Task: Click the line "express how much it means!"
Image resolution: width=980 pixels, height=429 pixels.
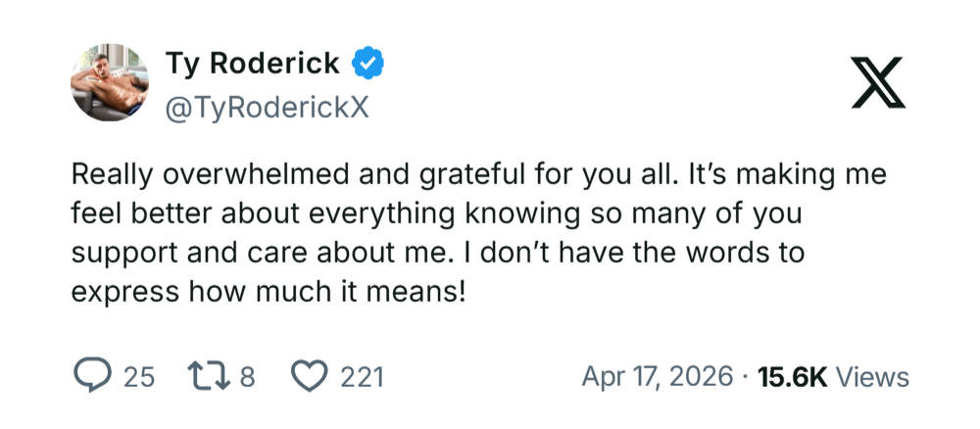Action: tap(268, 291)
